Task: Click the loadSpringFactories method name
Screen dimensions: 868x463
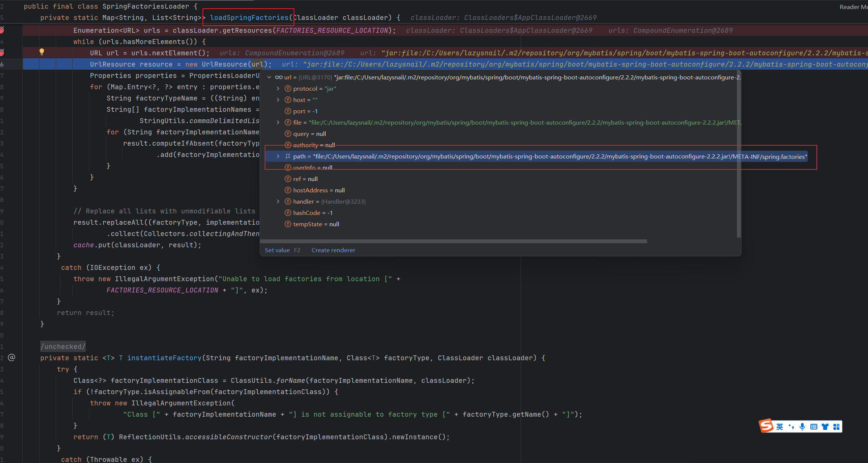Action: (x=249, y=18)
